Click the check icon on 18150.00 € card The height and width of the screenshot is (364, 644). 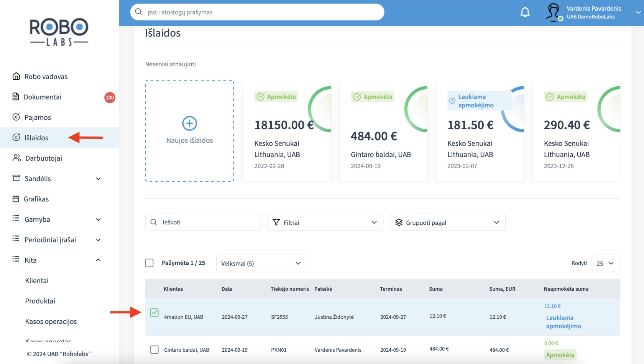tap(261, 97)
